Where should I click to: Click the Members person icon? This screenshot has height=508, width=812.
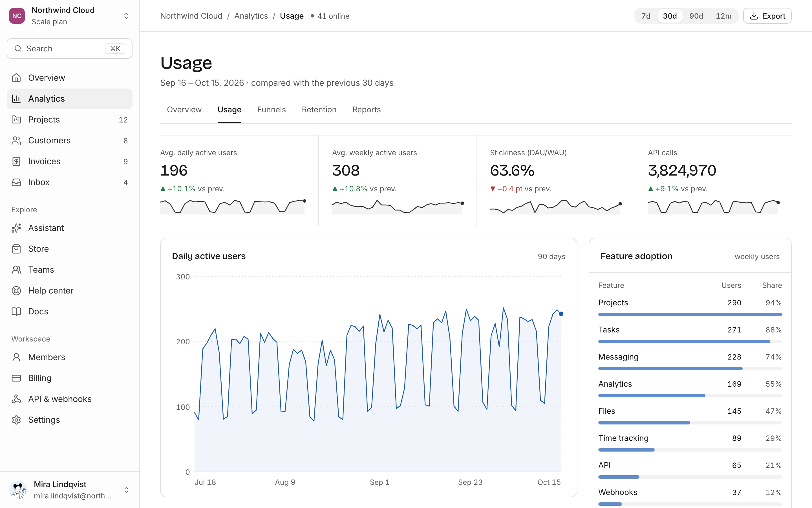point(16,357)
